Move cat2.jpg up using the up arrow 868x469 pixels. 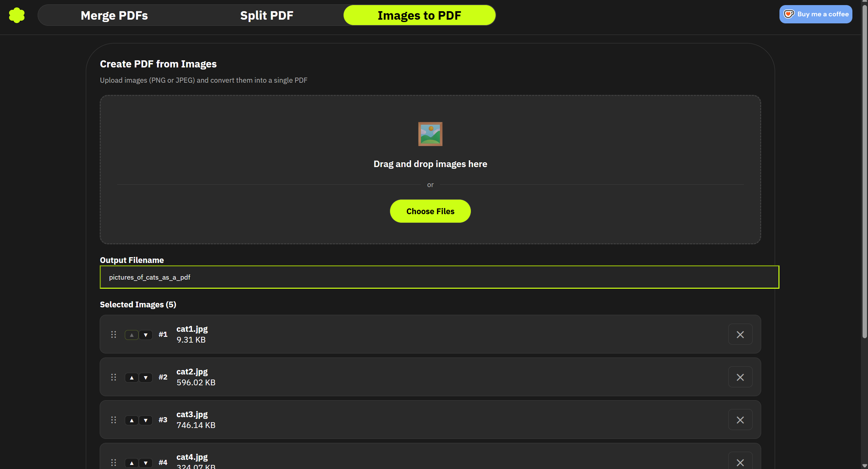132,377
